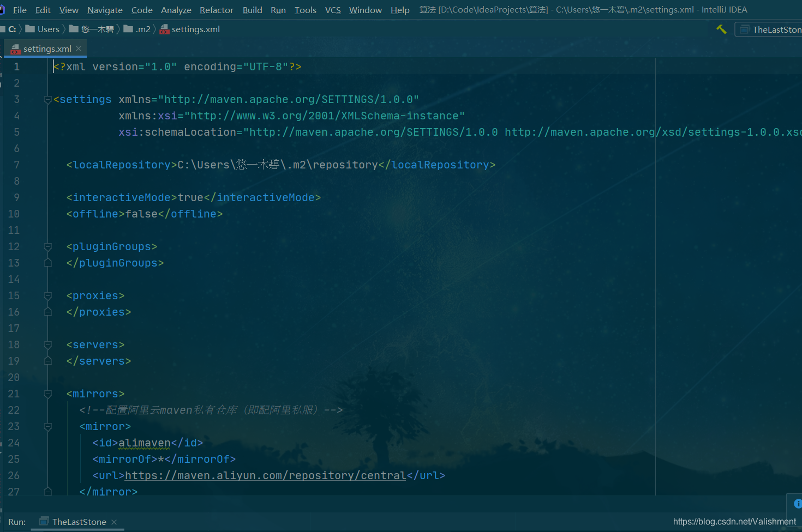Open the Analyze menu
The image size is (802, 532).
point(176,10)
